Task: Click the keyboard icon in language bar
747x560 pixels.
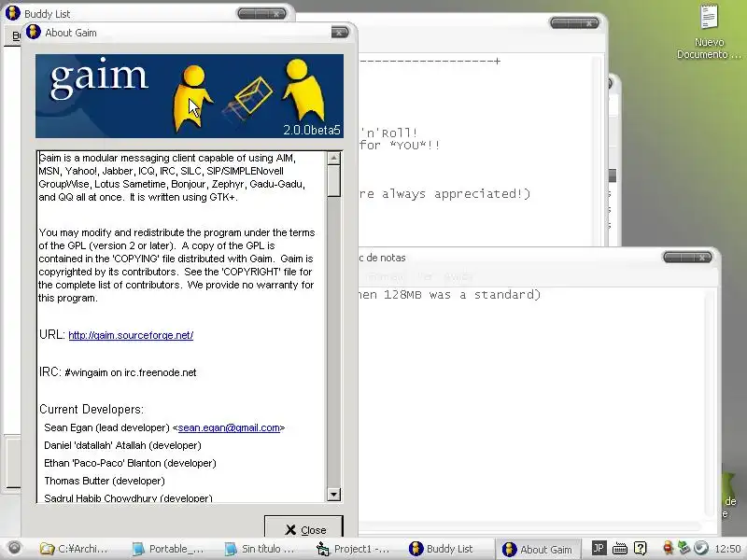Action: click(x=619, y=548)
